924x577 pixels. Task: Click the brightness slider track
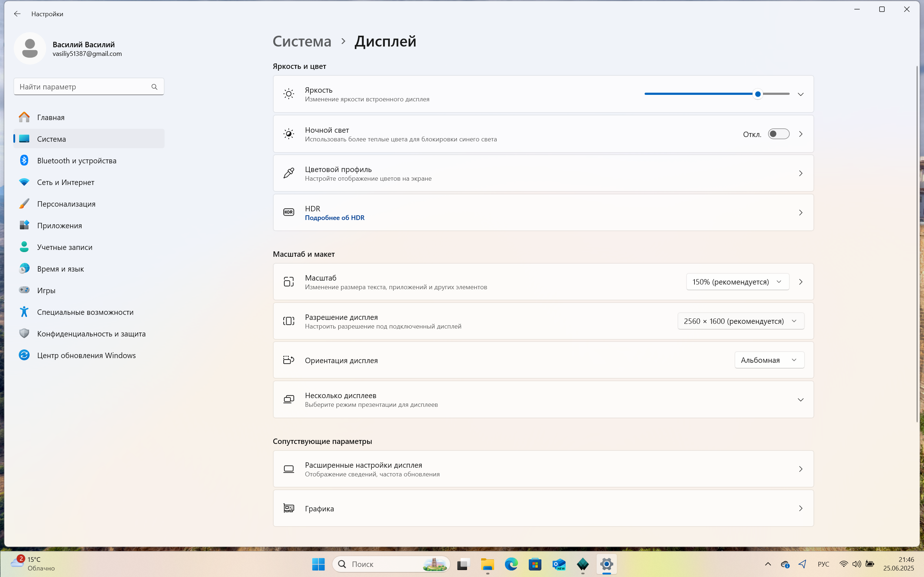717,94
